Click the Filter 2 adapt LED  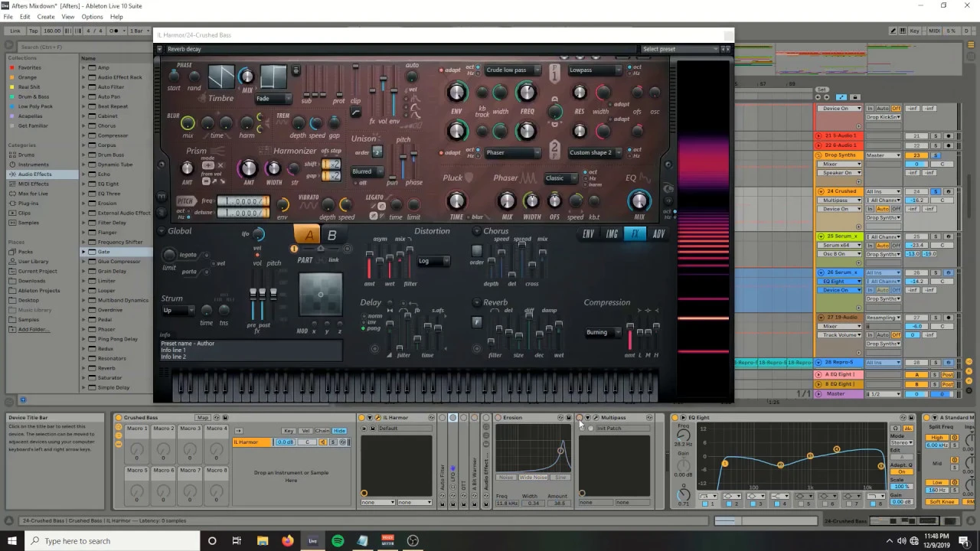point(441,153)
